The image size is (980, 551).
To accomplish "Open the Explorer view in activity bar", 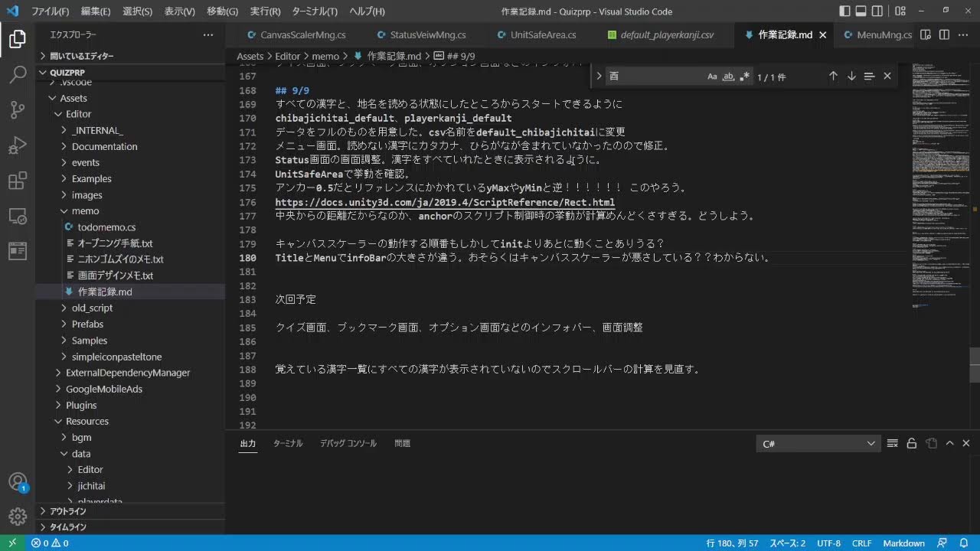I will point(18,38).
